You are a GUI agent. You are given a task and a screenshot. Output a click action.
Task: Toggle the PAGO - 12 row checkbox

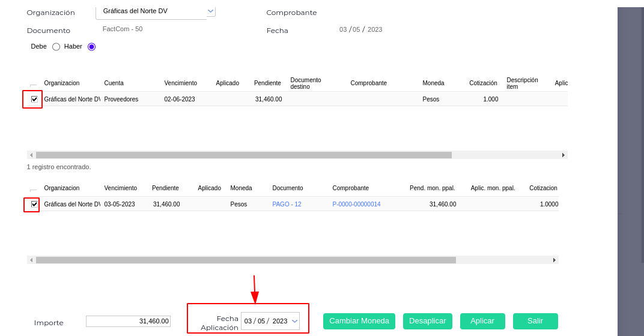(x=34, y=204)
